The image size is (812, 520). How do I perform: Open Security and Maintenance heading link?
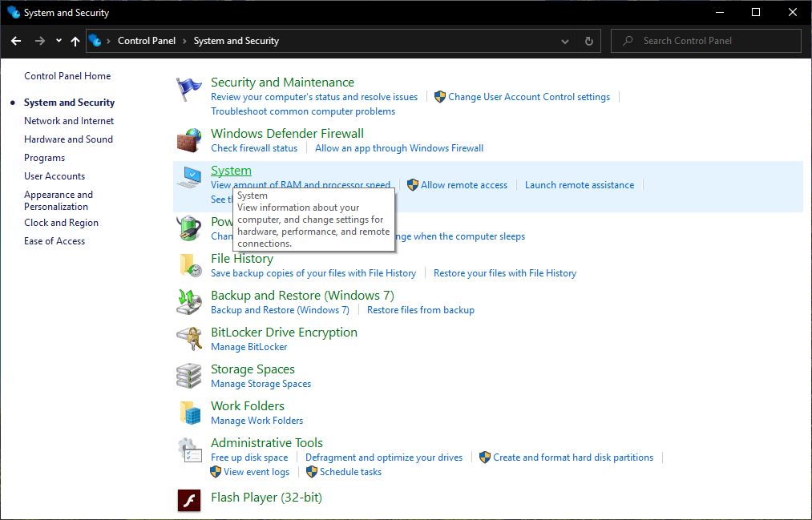point(282,83)
